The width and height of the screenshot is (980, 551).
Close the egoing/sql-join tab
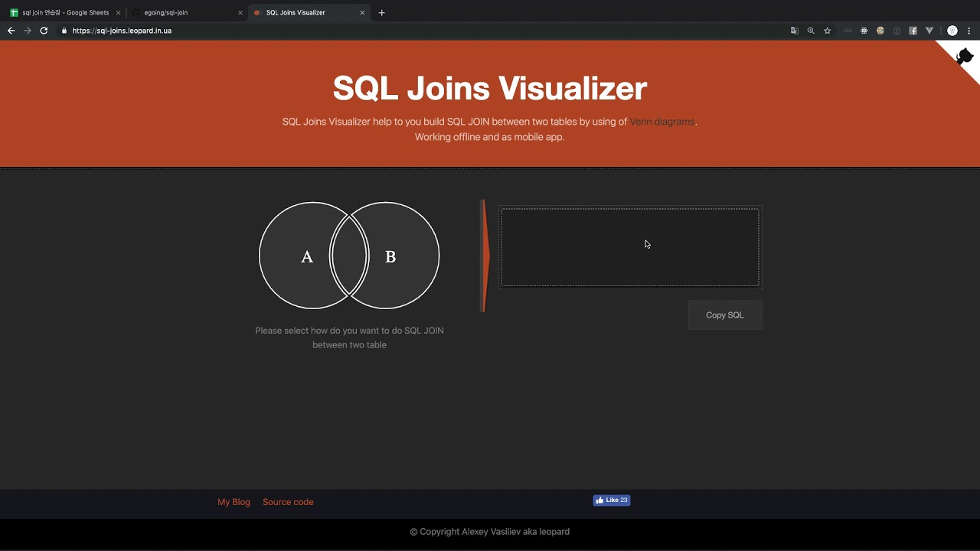pyautogui.click(x=240, y=12)
